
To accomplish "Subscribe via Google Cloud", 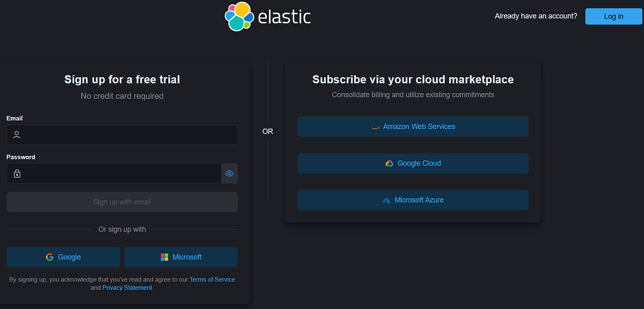I will coord(413,163).
